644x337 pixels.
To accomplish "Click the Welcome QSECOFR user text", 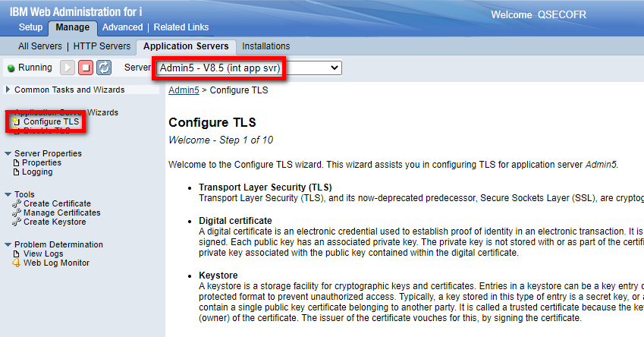I will tap(539, 14).
